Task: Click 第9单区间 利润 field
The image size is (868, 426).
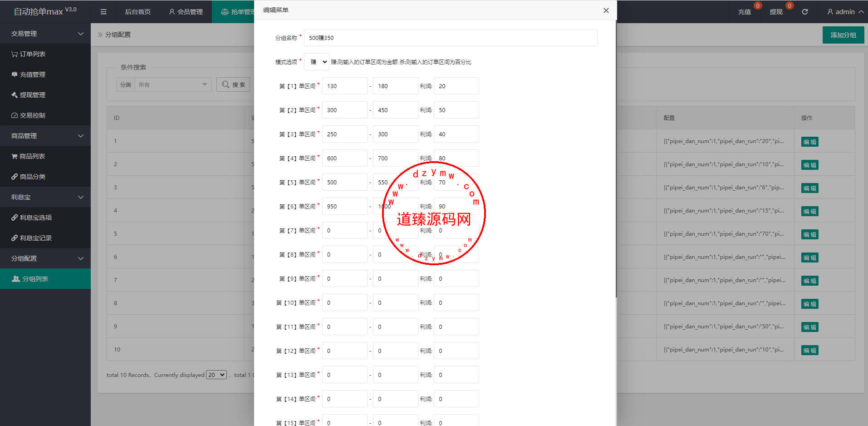Action: tap(456, 278)
